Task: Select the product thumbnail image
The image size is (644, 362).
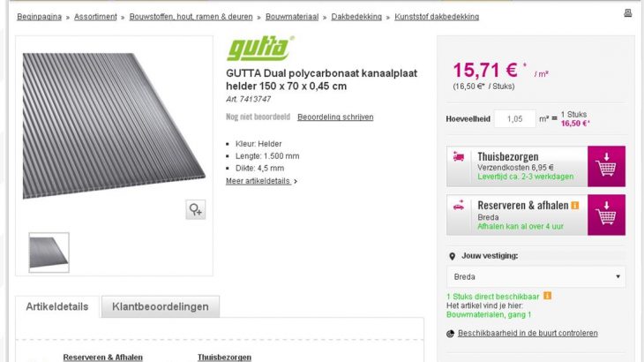Action: [x=49, y=253]
